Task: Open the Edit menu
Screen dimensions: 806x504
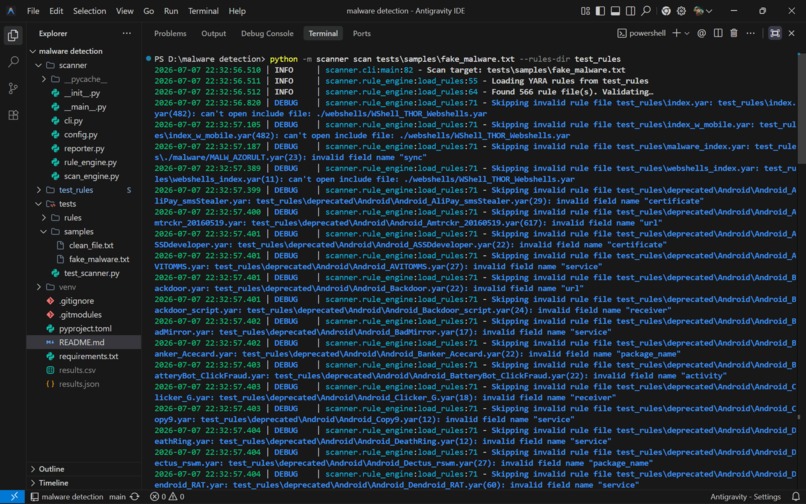Action: [56, 11]
